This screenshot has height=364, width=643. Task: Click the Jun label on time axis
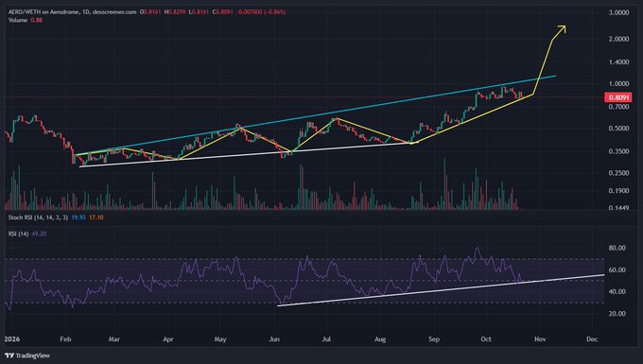pos(274,339)
